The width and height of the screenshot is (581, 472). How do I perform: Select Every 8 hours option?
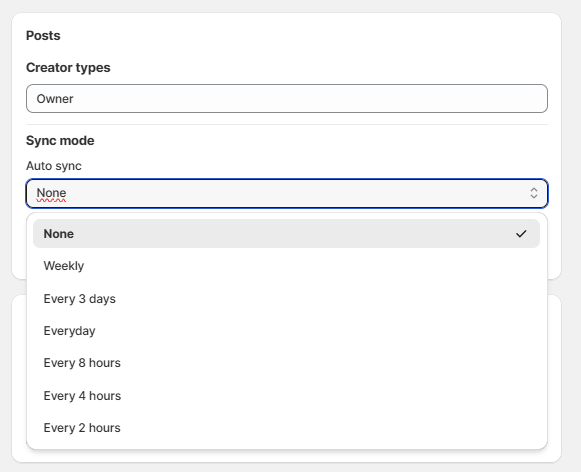(x=286, y=363)
